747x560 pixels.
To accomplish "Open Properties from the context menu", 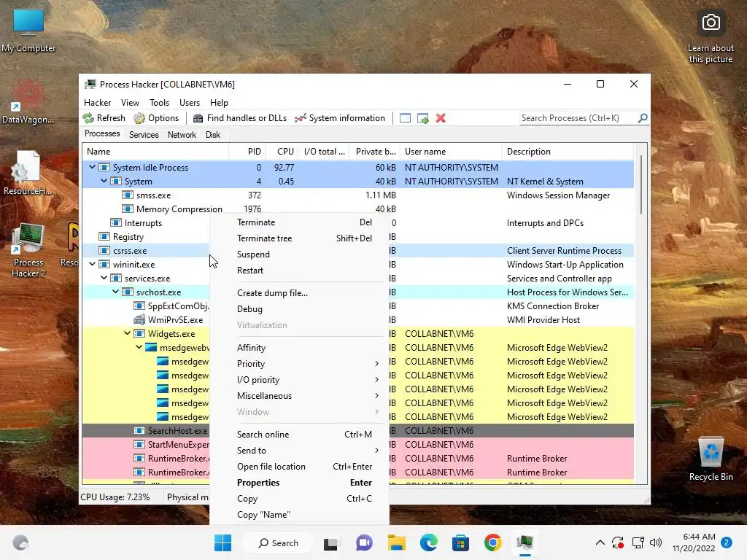I will [x=299, y=483].
